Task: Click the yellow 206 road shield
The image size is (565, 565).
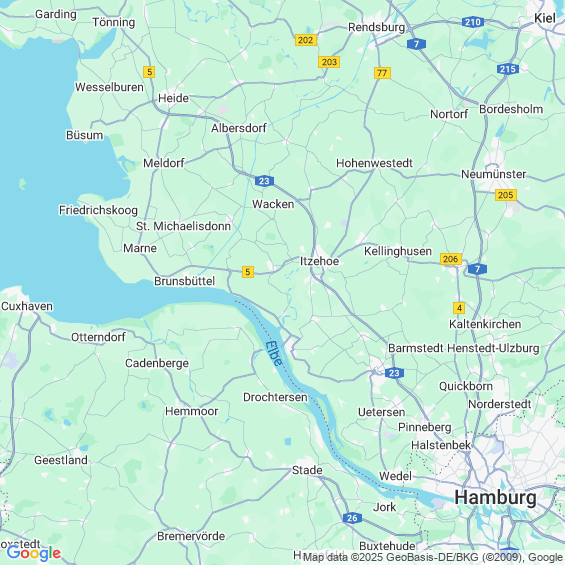Action: point(450,259)
